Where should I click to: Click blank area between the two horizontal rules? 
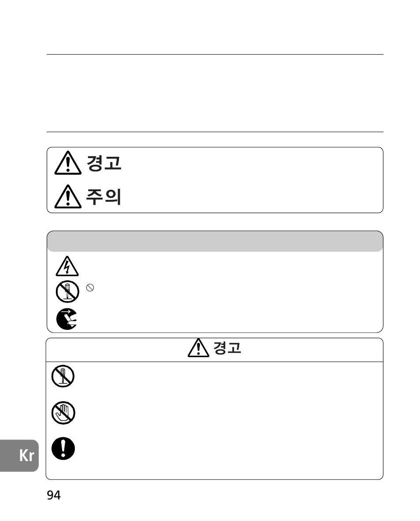coord(215,93)
